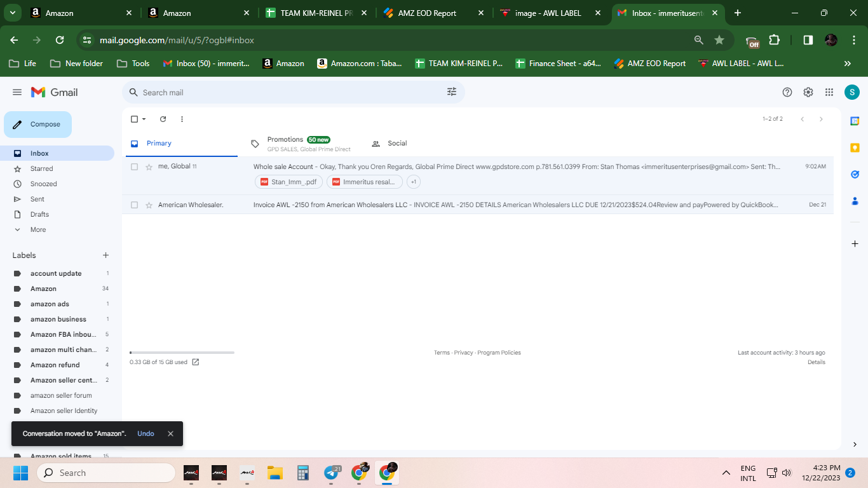Open the 'Amazon refund' label
This screenshot has width=868, height=488.
[x=55, y=365]
